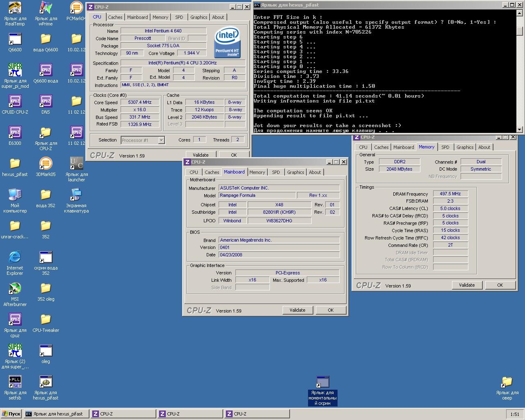Viewport: 525px width, 420px height.
Task: Open the E6300 CPU-Z file icon
Action: (x=15, y=132)
